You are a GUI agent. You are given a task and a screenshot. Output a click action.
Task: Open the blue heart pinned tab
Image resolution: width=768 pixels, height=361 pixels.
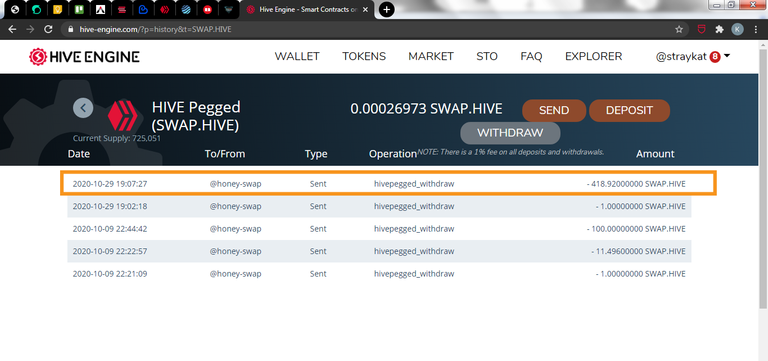pyautogui.click(x=143, y=9)
